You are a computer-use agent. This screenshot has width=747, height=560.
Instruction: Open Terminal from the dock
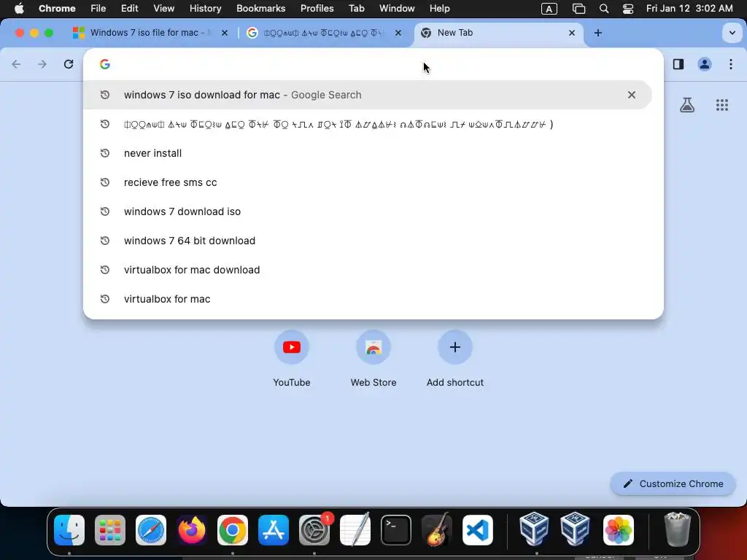coord(396,530)
